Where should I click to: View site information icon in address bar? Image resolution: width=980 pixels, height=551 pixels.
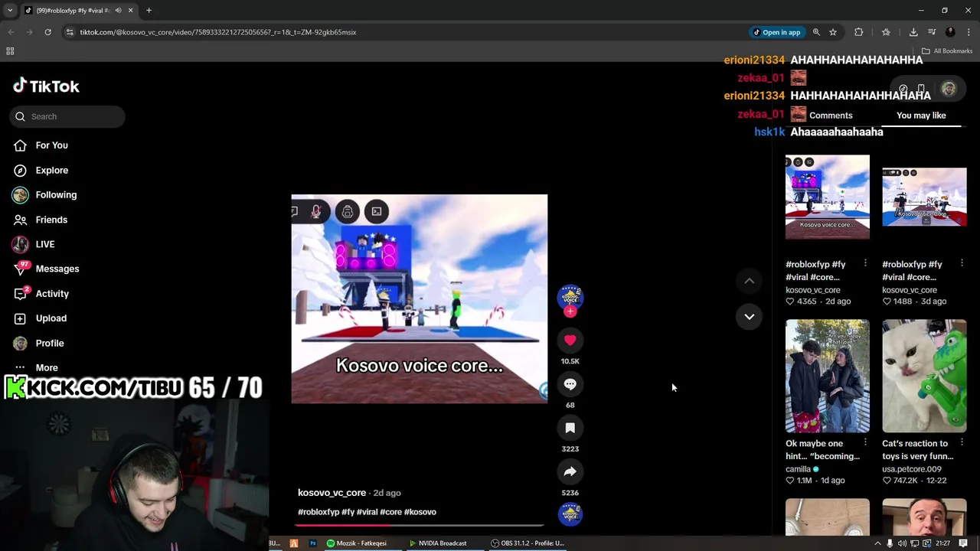coord(70,32)
